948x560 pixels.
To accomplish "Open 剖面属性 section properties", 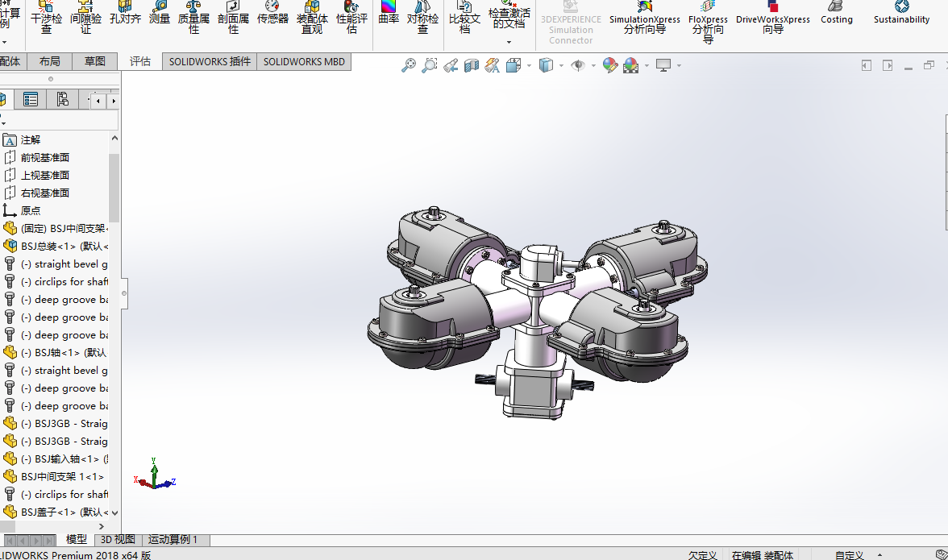I will pyautogui.click(x=234, y=17).
